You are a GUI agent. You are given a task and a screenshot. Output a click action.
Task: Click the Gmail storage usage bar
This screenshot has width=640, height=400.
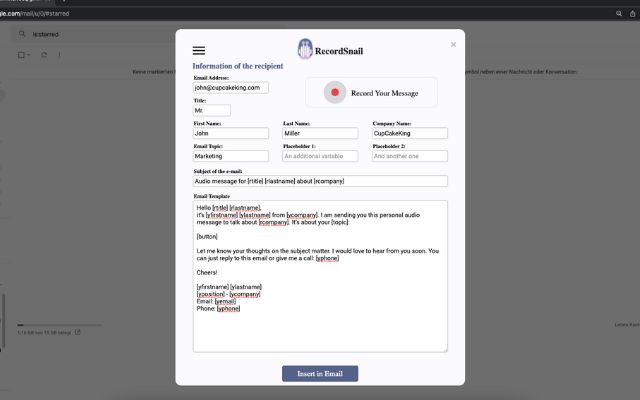tap(59, 325)
